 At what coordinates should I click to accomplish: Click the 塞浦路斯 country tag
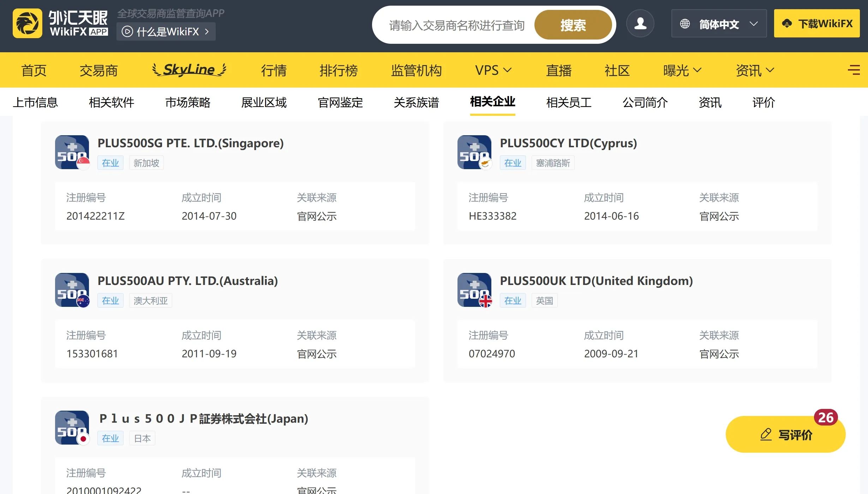click(553, 163)
